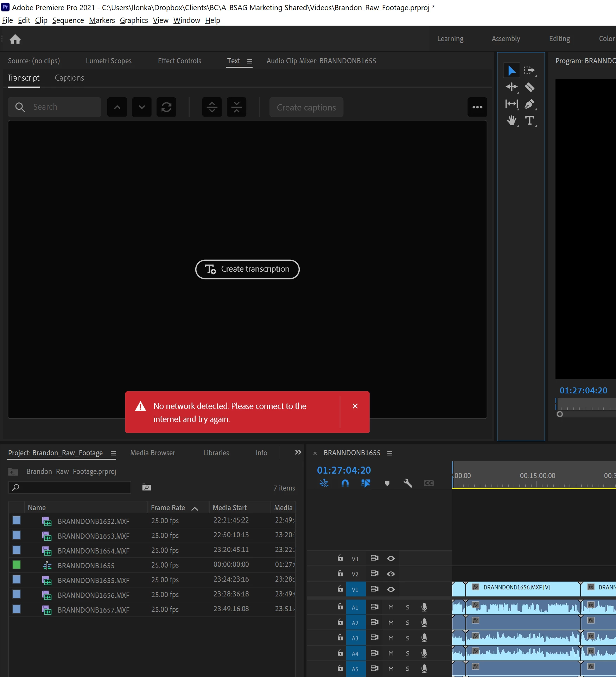Open the Media Browser tab

(x=153, y=453)
